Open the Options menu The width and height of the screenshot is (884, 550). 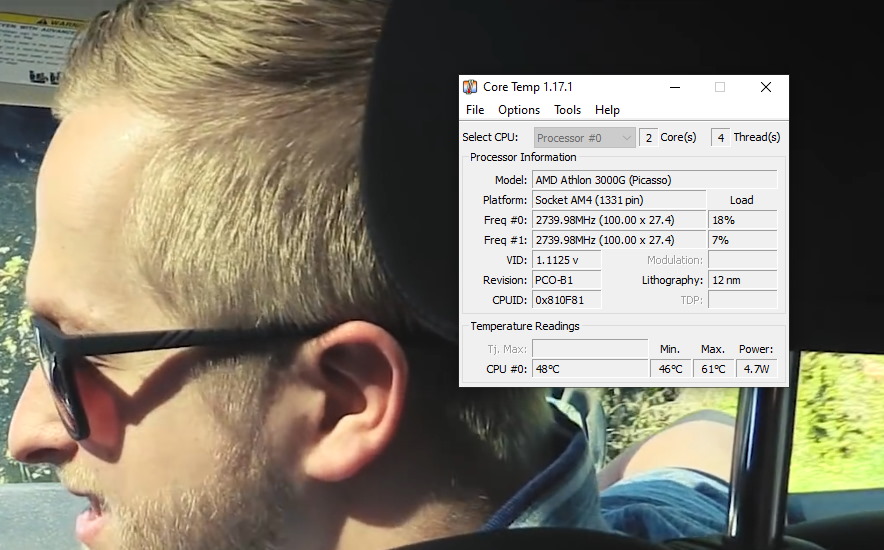(519, 110)
